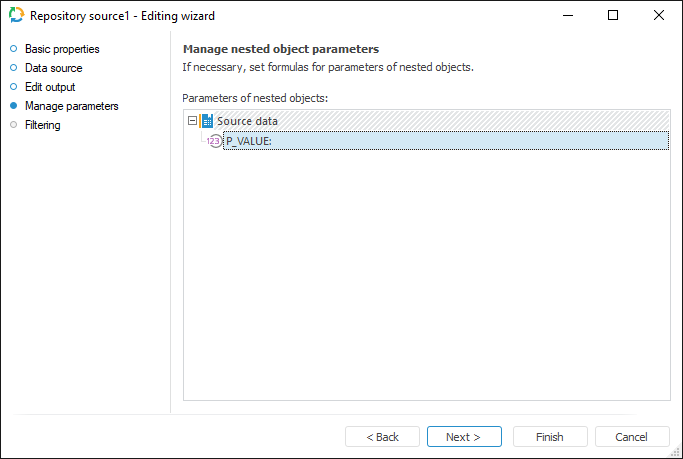Maximize the Editing wizard window

(613, 16)
